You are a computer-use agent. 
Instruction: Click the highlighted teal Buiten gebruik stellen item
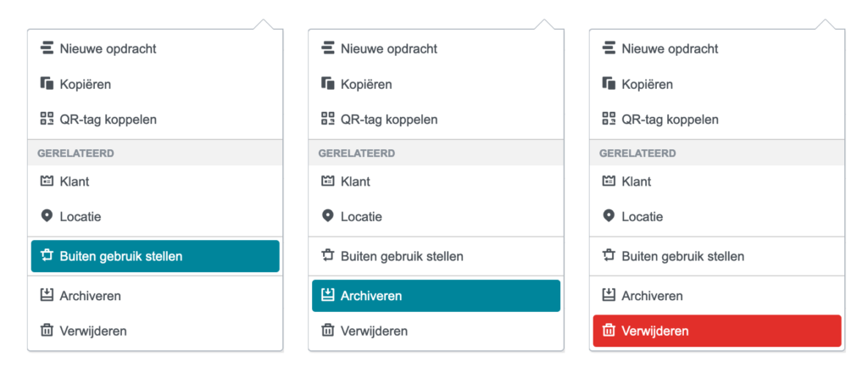155,256
